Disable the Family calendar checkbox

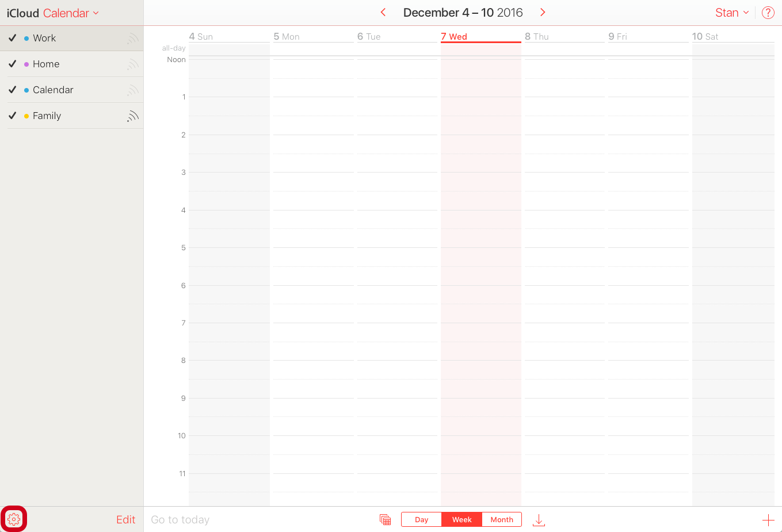point(12,116)
